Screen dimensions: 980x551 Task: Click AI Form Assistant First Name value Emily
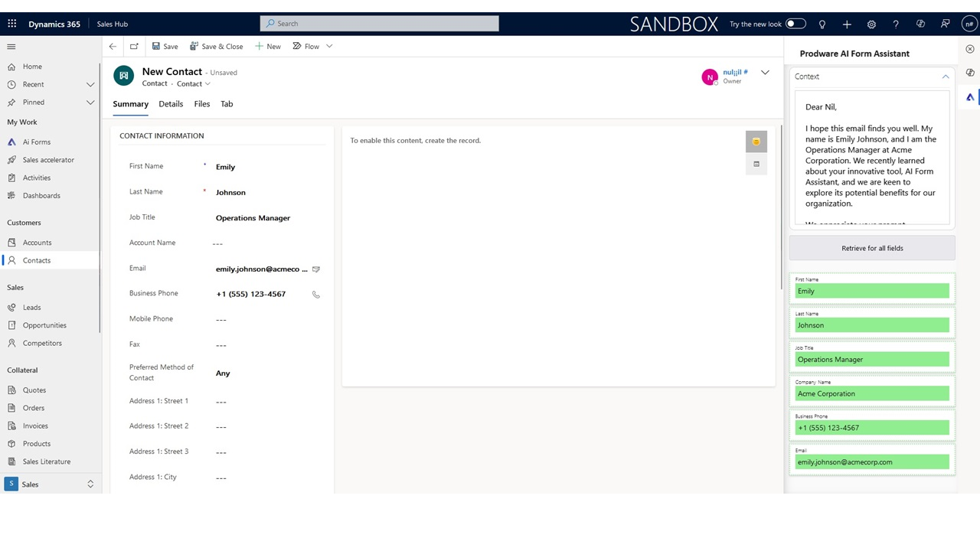(872, 291)
